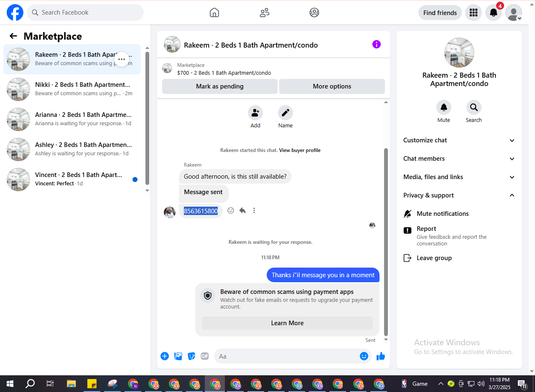
Task: Click the shield icon in the scam warning
Action: click(x=208, y=296)
